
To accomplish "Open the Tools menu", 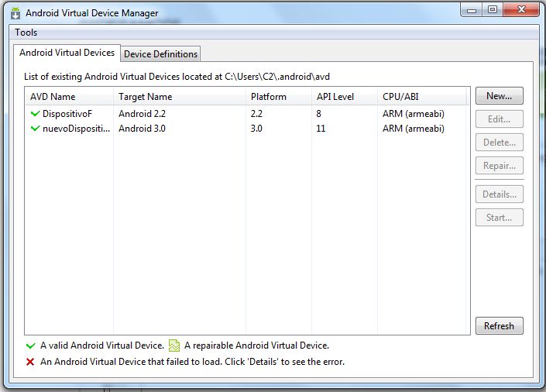I will [x=26, y=33].
